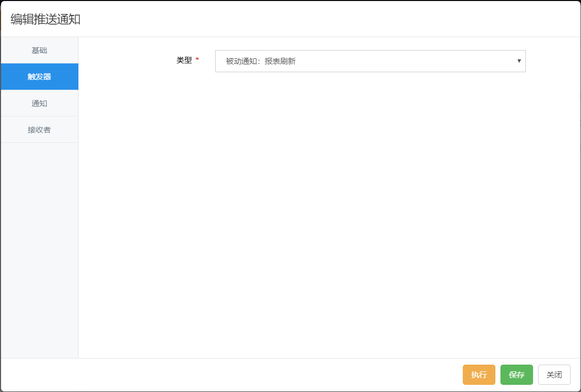Go to the 接收者 tab

[39, 129]
